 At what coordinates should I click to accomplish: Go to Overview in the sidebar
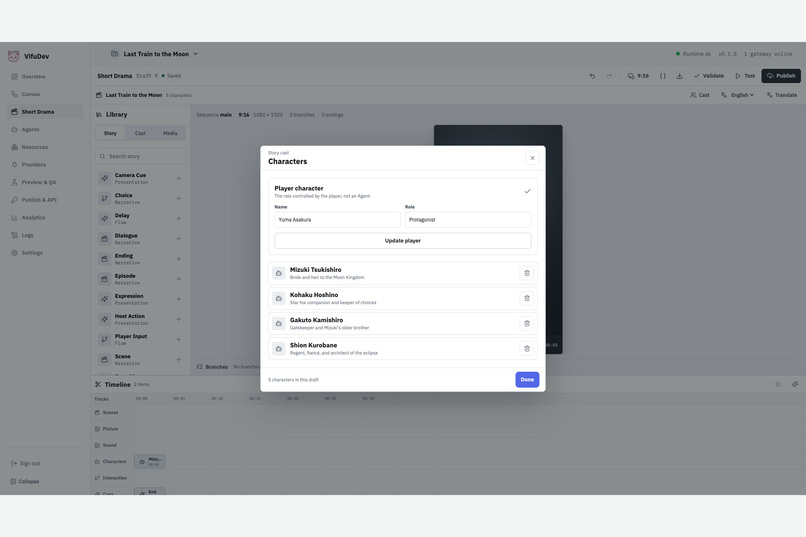pyautogui.click(x=45, y=77)
